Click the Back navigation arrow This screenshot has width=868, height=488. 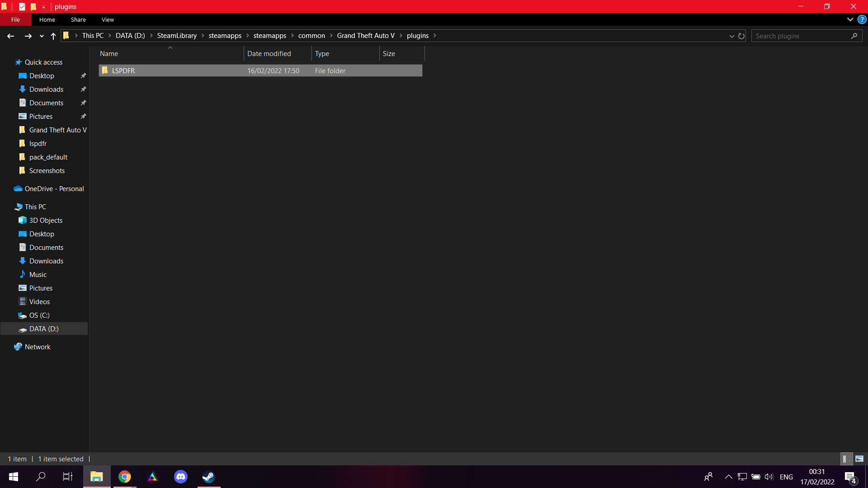point(11,36)
